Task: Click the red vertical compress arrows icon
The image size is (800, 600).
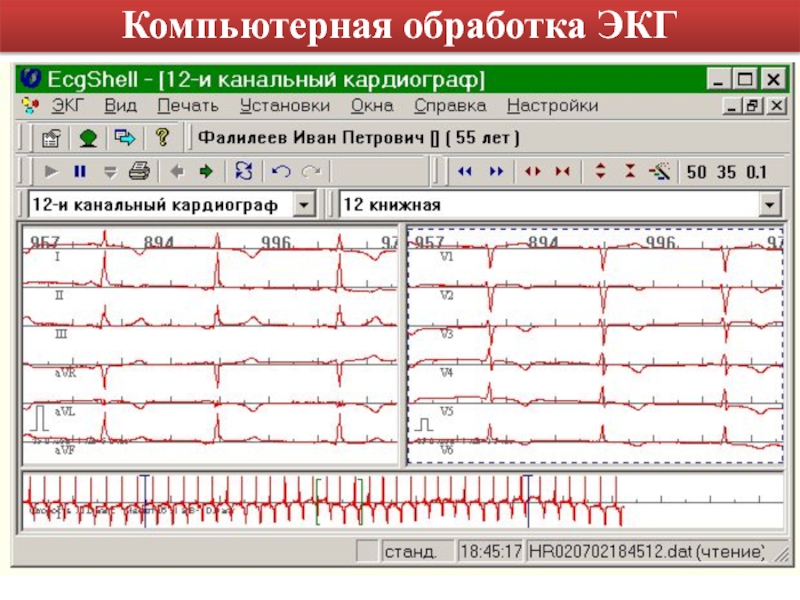Action: tap(629, 171)
